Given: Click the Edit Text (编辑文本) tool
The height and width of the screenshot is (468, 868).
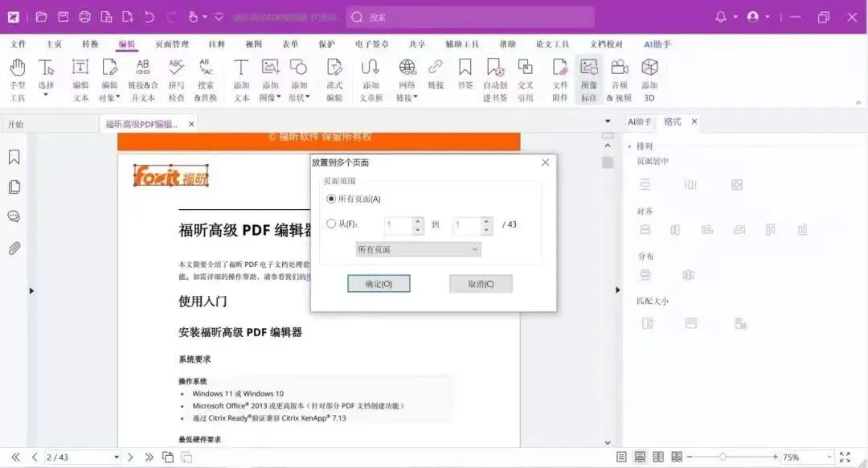Looking at the screenshot, I should coord(80,80).
